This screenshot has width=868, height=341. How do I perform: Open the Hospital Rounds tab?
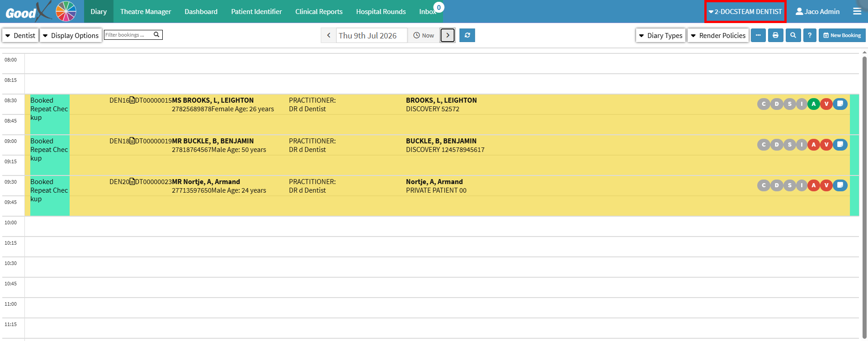[381, 12]
